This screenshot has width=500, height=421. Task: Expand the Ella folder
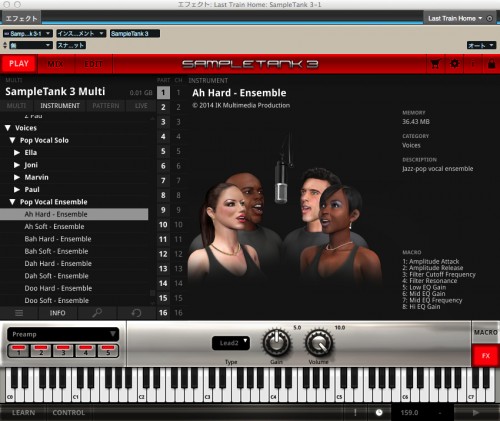pos(17,152)
